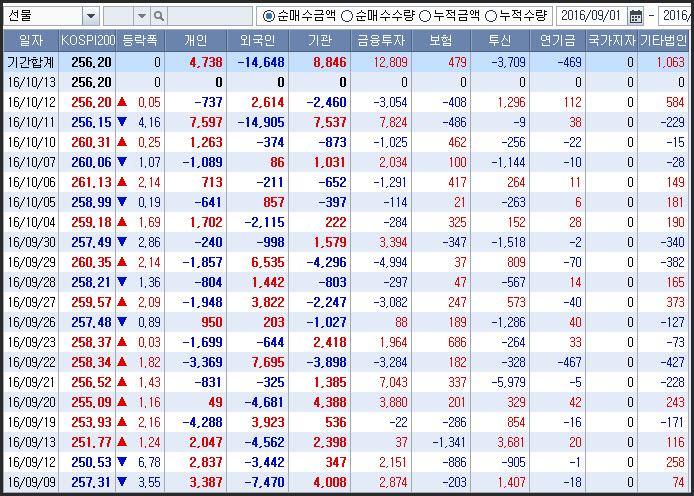Screen dimensions: 694x496
Task: Click the up arrow in 16/10/12 row
Action: 122,102
